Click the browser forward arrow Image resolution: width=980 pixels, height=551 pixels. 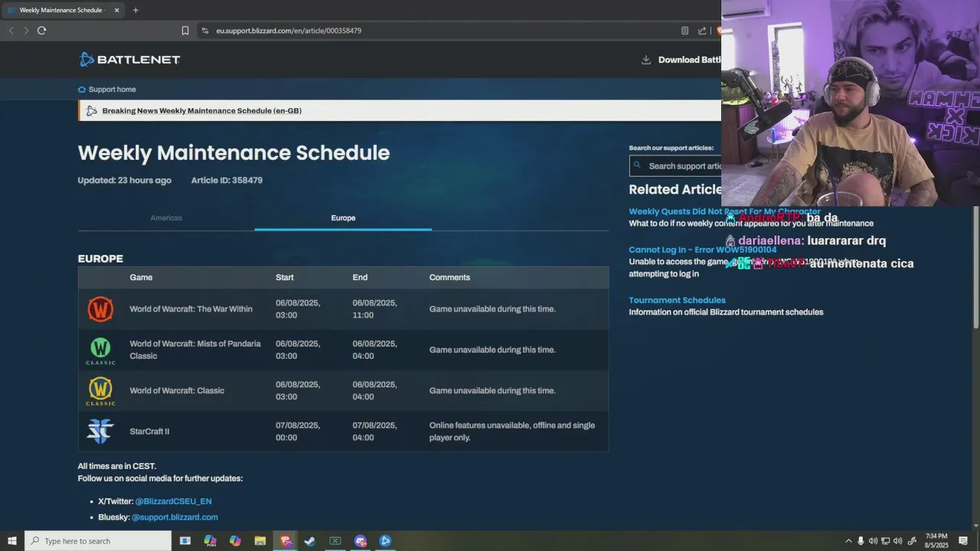pyautogui.click(x=26, y=31)
